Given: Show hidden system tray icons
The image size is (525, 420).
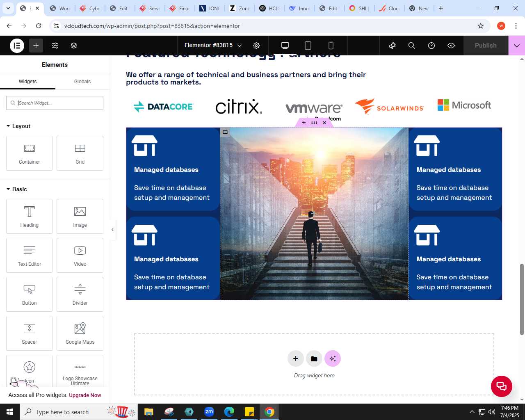Looking at the screenshot, I should click(472, 412).
